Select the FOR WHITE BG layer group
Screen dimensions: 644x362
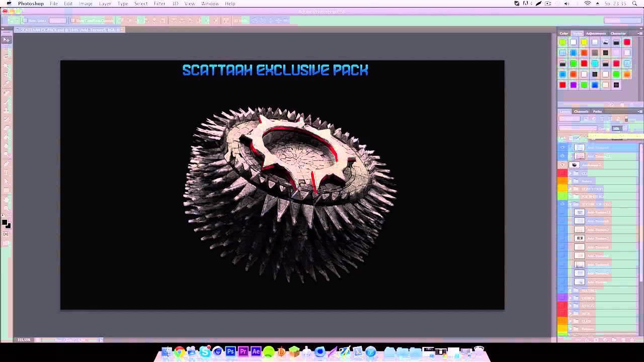603,197
